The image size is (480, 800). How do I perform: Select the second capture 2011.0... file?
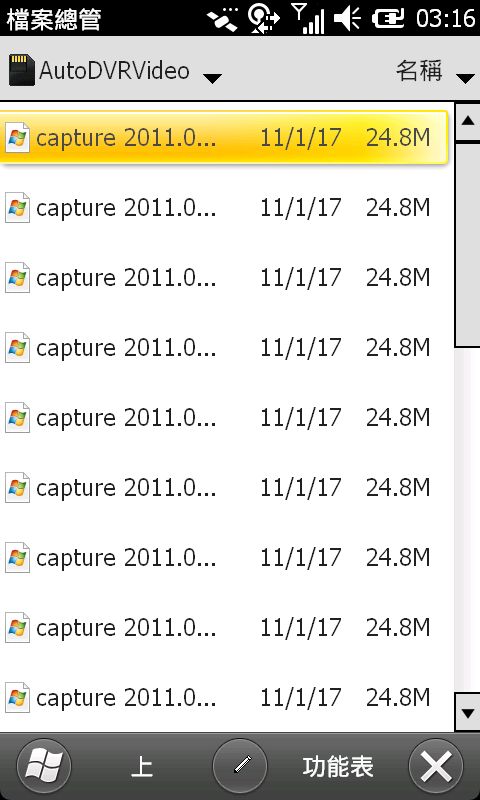224,208
